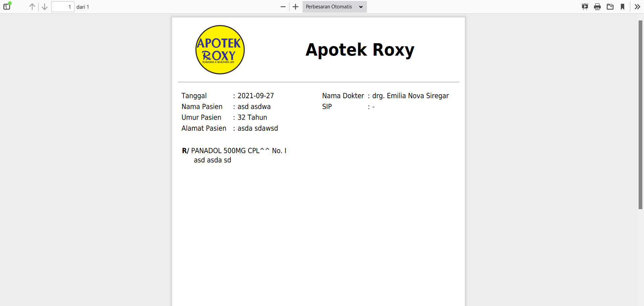This screenshot has width=644, height=306.
Task: Zoom out with minus button
Action: click(x=283, y=7)
